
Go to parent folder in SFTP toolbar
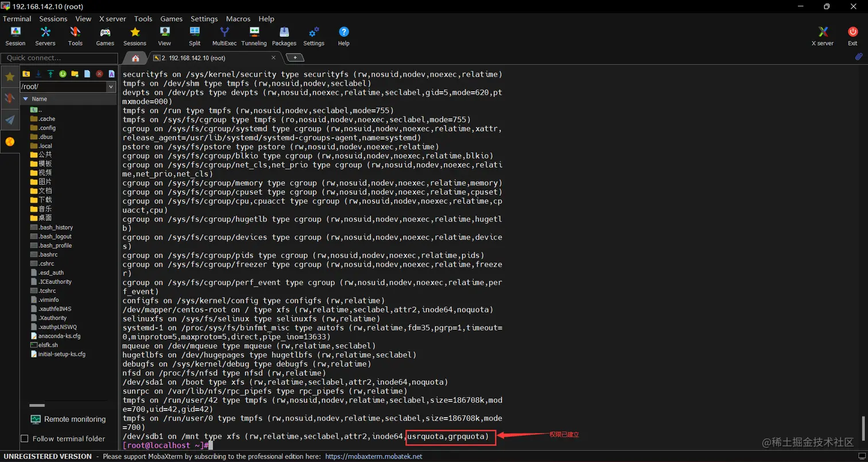(26, 74)
